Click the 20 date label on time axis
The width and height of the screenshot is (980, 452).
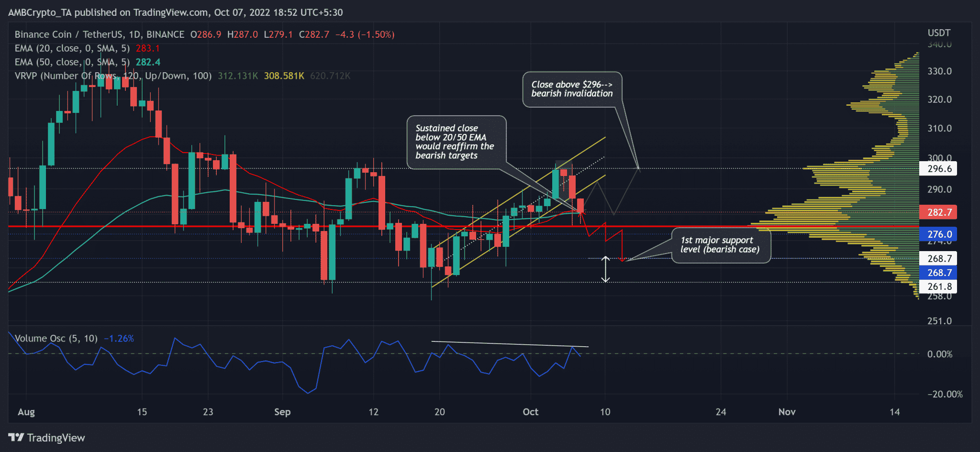(x=440, y=412)
